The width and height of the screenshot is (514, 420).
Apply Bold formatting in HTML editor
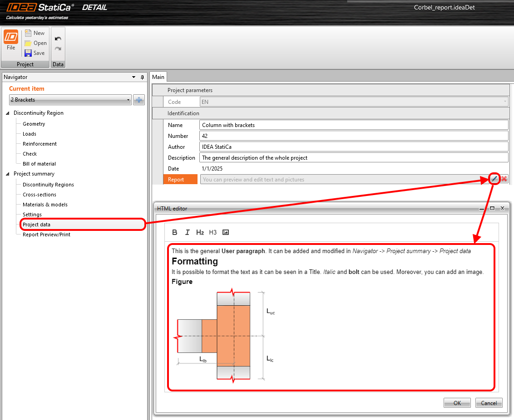[175, 232]
